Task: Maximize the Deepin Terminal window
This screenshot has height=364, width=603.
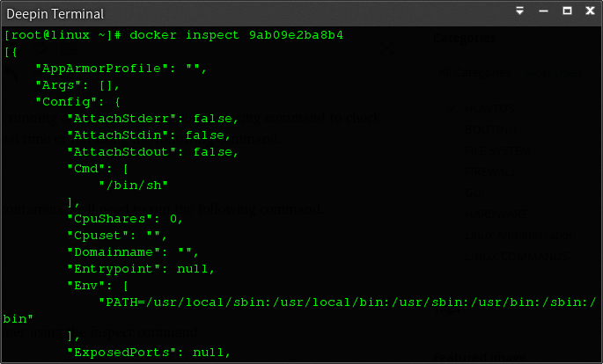Action: (x=568, y=11)
